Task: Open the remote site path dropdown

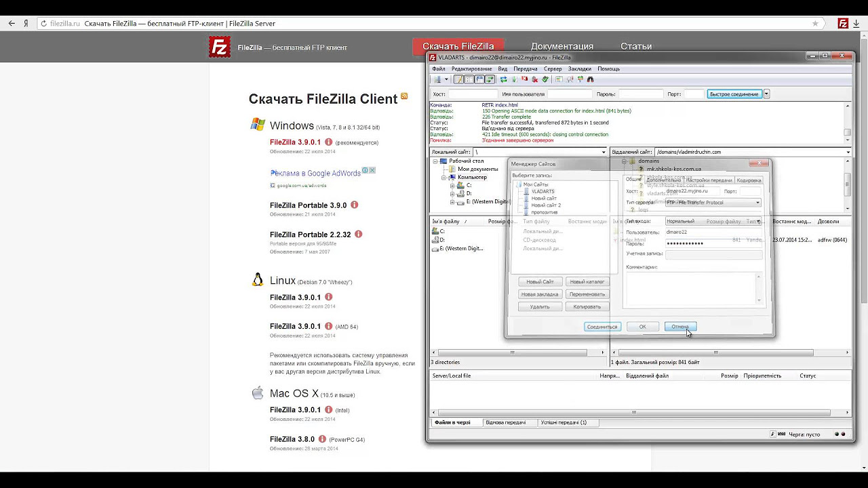Action: click(848, 152)
